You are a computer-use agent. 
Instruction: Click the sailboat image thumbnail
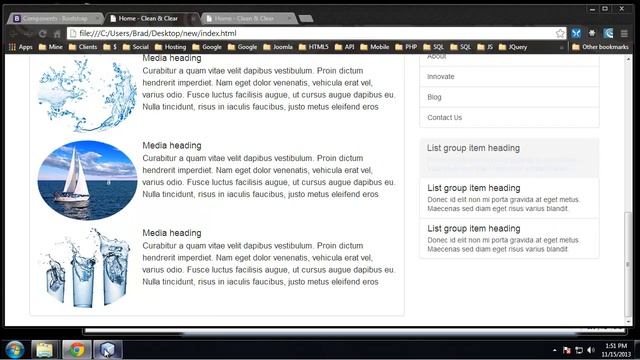click(x=87, y=180)
